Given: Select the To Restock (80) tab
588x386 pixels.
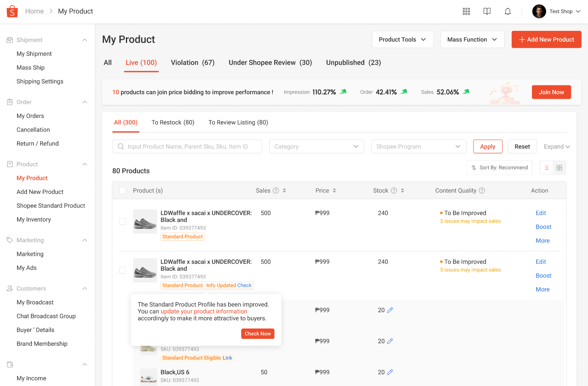Looking at the screenshot, I should tap(173, 122).
